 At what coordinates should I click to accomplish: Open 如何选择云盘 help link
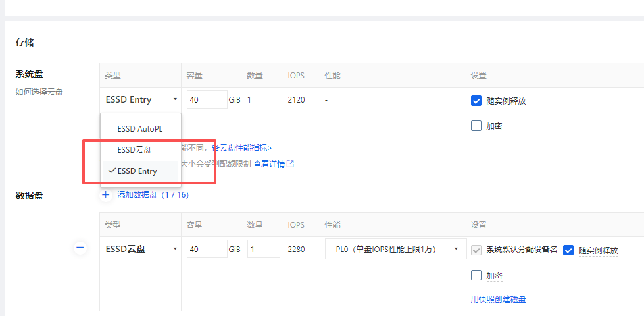point(39,92)
